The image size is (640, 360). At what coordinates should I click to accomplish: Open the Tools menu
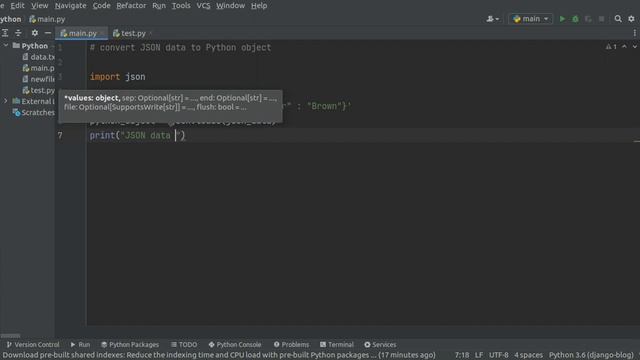181,6
